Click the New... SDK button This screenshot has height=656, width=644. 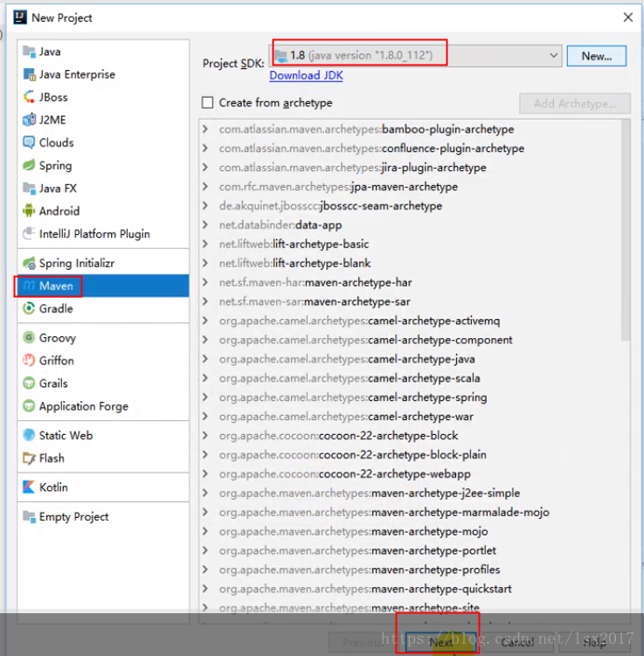click(596, 56)
